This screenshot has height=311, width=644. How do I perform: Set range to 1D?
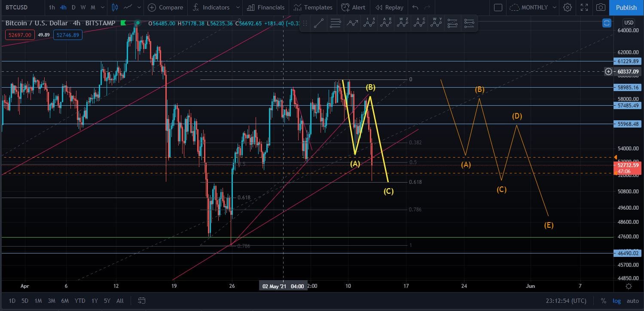(x=12, y=301)
